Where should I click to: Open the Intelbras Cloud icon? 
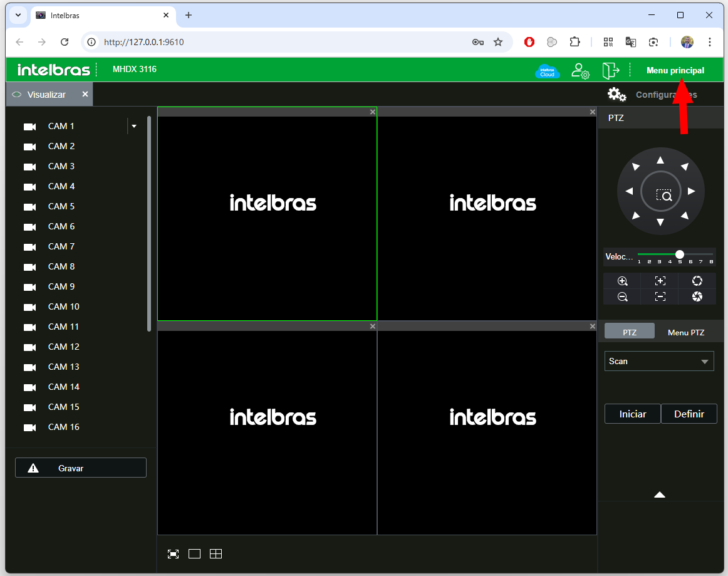[x=548, y=71]
